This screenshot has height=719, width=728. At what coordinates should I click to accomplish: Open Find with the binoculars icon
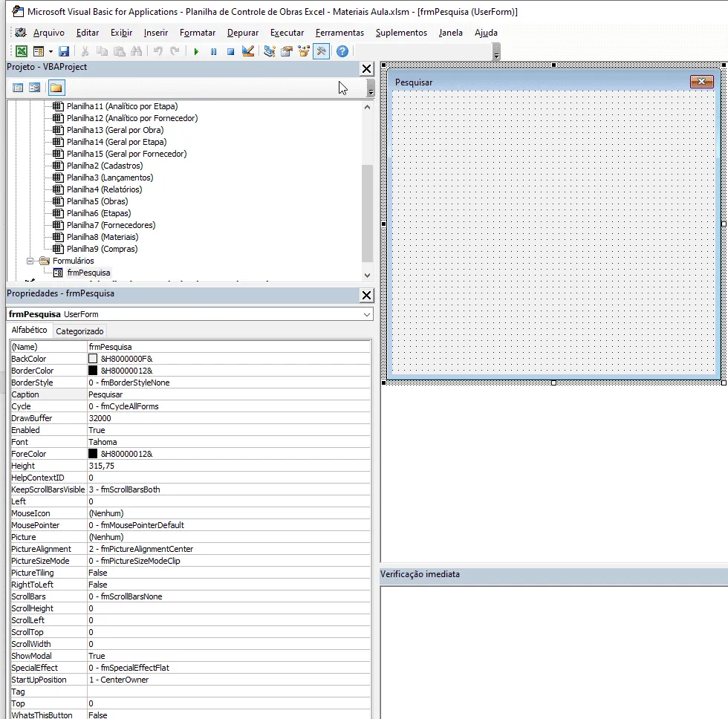137,51
